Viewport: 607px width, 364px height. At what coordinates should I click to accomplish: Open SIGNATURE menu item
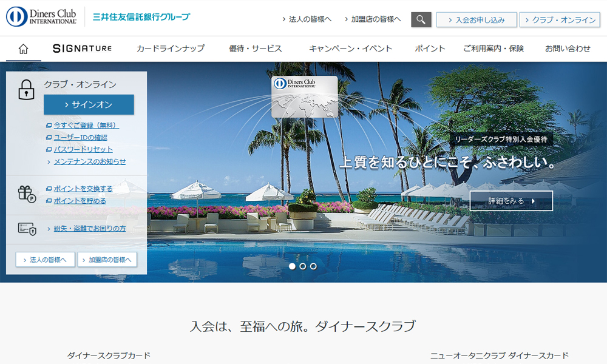[x=83, y=49]
